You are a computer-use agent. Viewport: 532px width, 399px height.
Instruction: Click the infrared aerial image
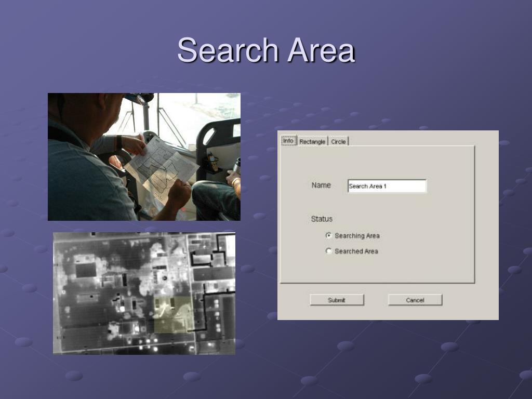tap(144, 294)
